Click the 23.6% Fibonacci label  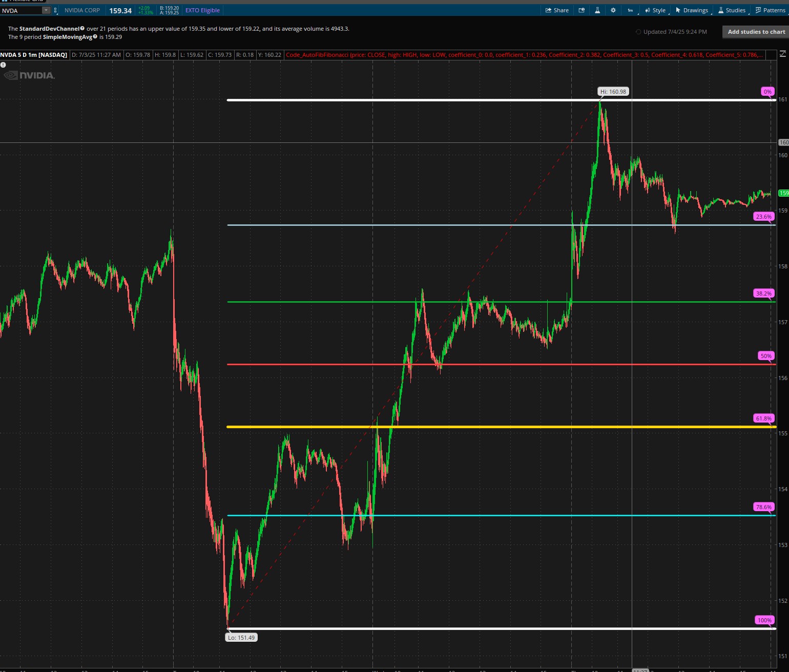tap(763, 217)
